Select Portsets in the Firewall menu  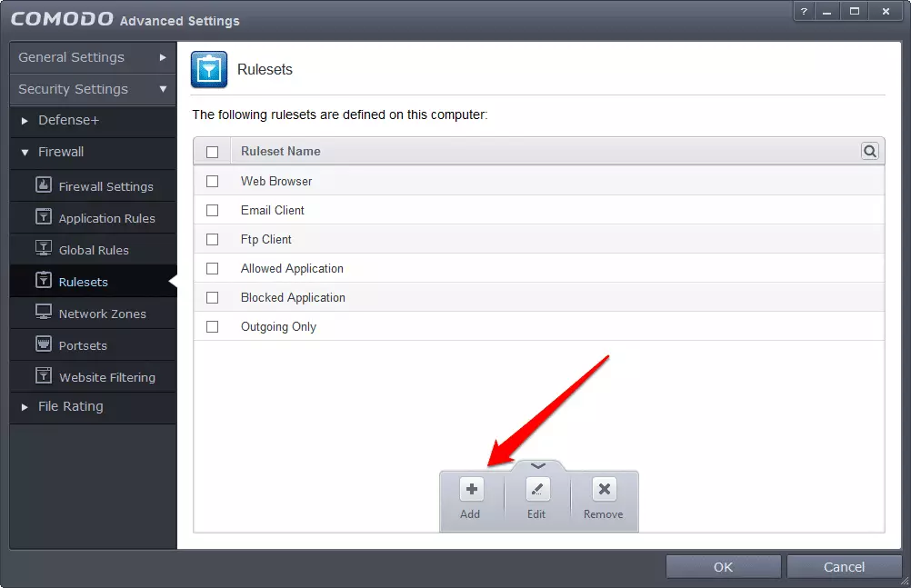[83, 345]
